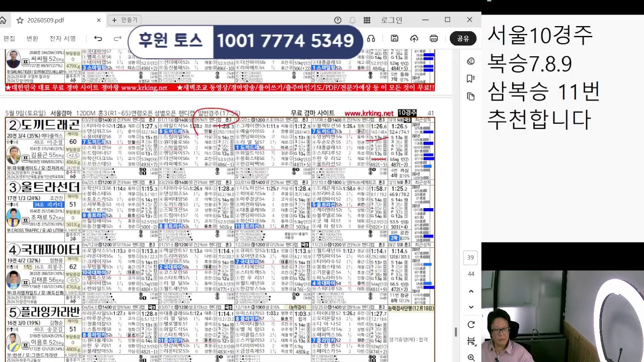
Task: Rotate the page view
Action: pos(471,325)
